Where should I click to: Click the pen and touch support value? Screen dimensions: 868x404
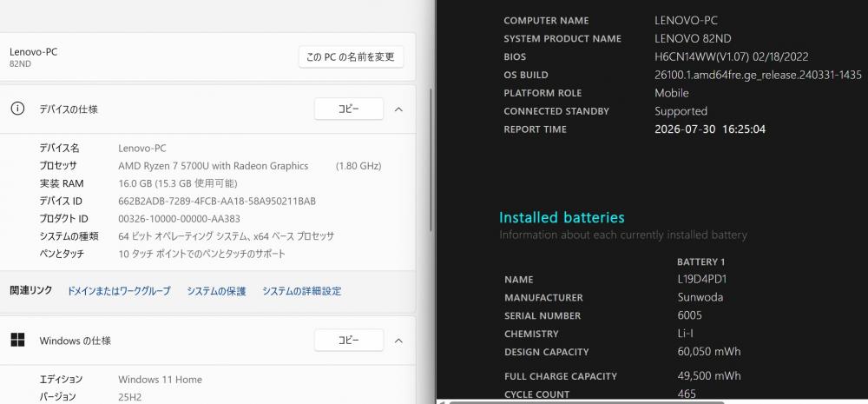[x=202, y=255]
